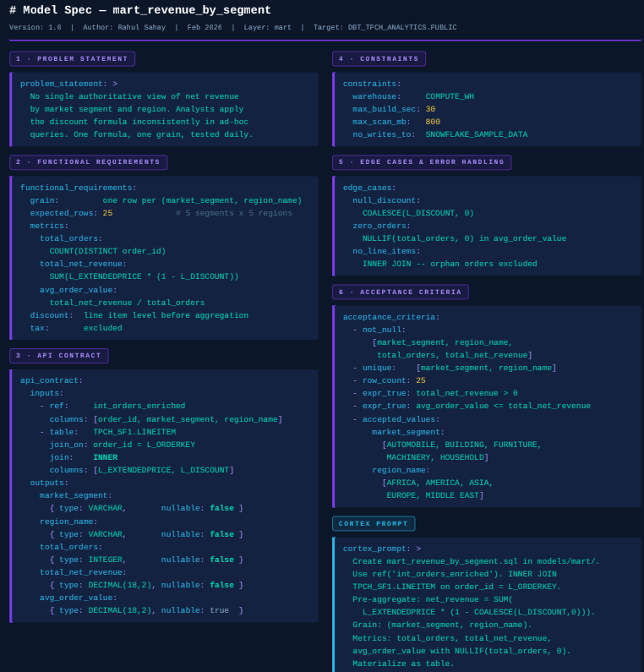Click nullable value 'true' under avg_order_value
This screenshot has width=644, height=672.
click(x=220, y=610)
